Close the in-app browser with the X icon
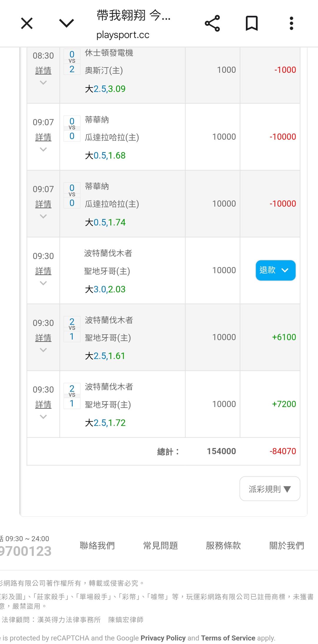Viewport: 318px width, 644px height. tap(27, 23)
